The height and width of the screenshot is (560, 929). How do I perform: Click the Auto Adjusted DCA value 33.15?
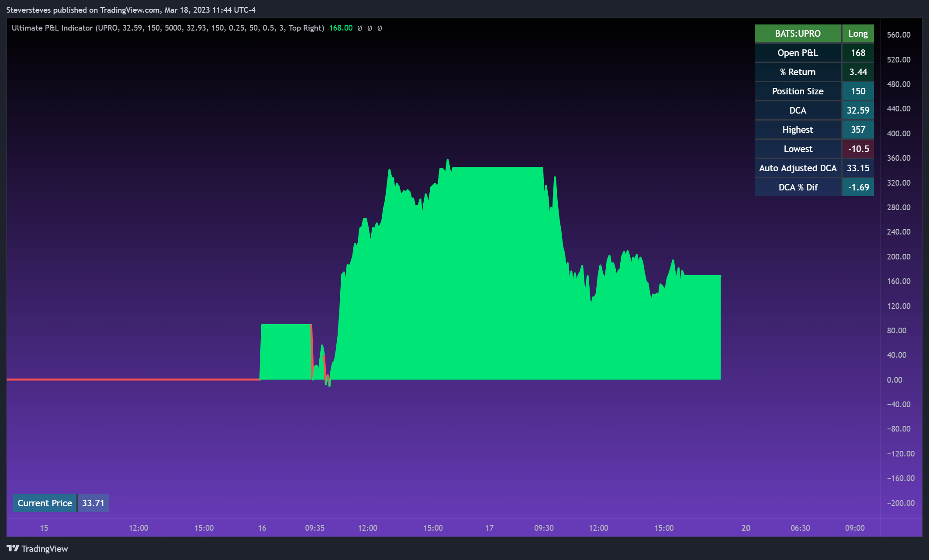click(x=858, y=168)
